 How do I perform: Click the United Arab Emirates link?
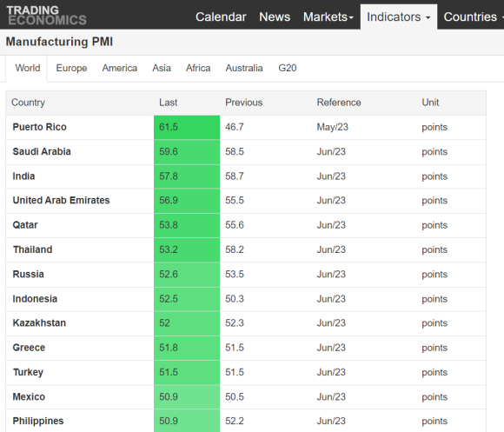[61, 200]
